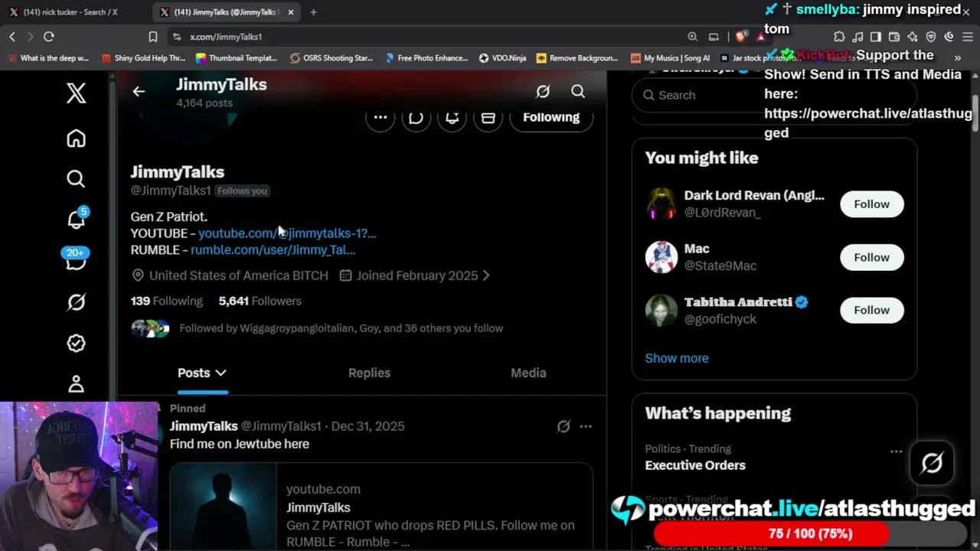Select the JimmyTalks browser tab

pyautogui.click(x=225, y=12)
